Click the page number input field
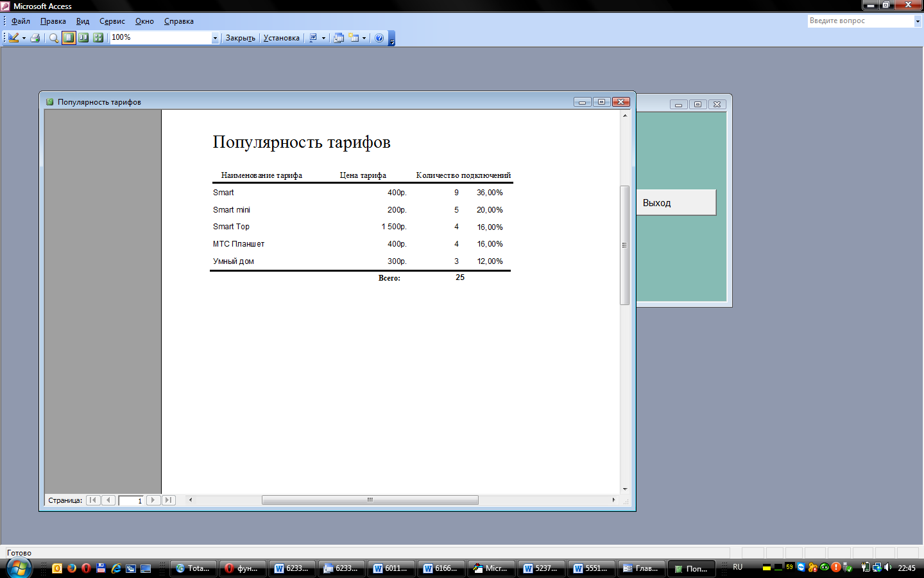 click(131, 500)
